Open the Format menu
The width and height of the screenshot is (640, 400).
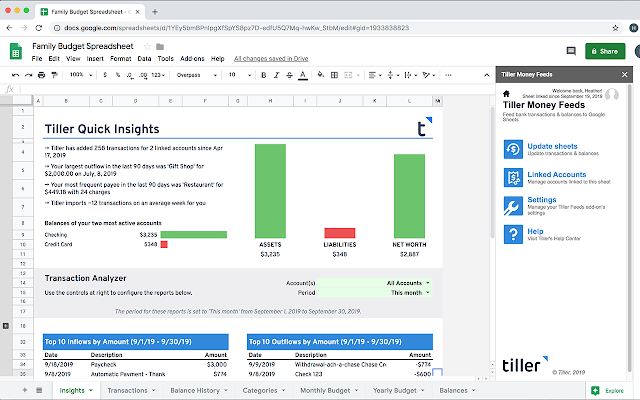[120, 59]
